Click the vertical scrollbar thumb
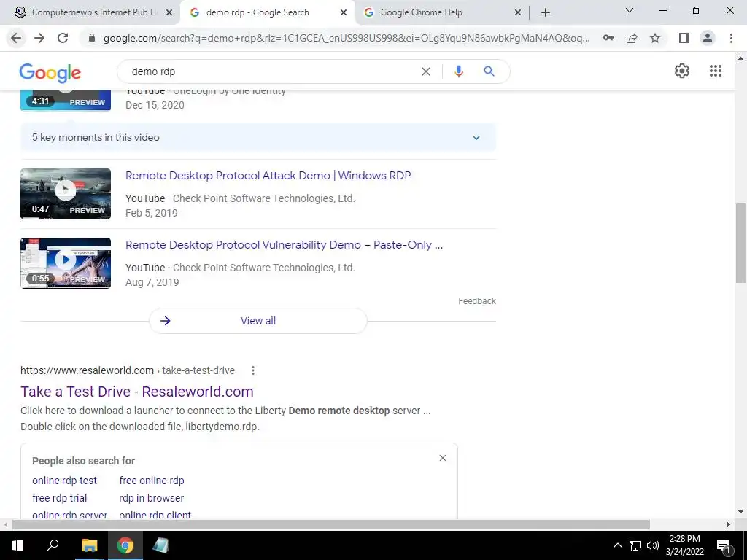 point(740,243)
